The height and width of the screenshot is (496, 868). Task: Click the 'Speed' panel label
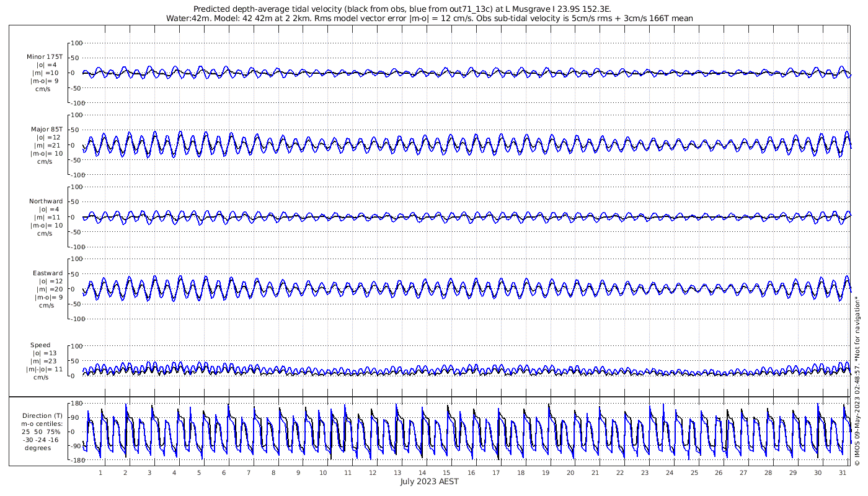coord(40,345)
